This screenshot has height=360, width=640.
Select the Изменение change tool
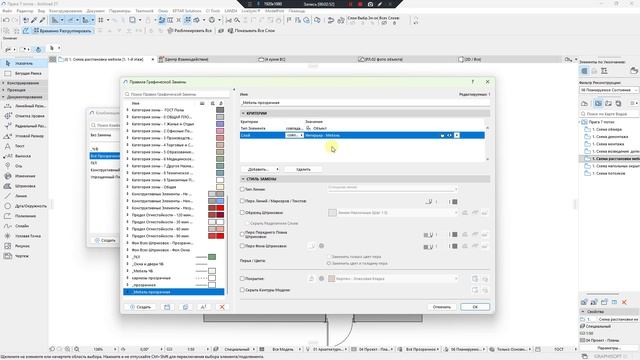point(24,176)
